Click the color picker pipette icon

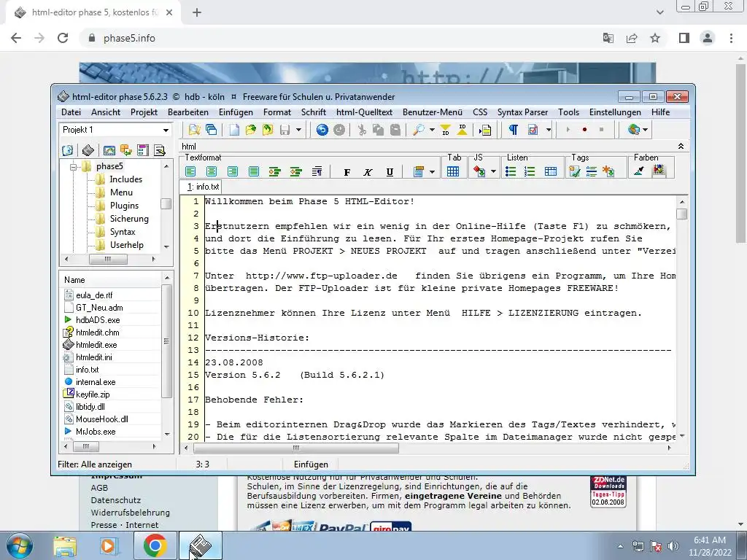click(639, 171)
